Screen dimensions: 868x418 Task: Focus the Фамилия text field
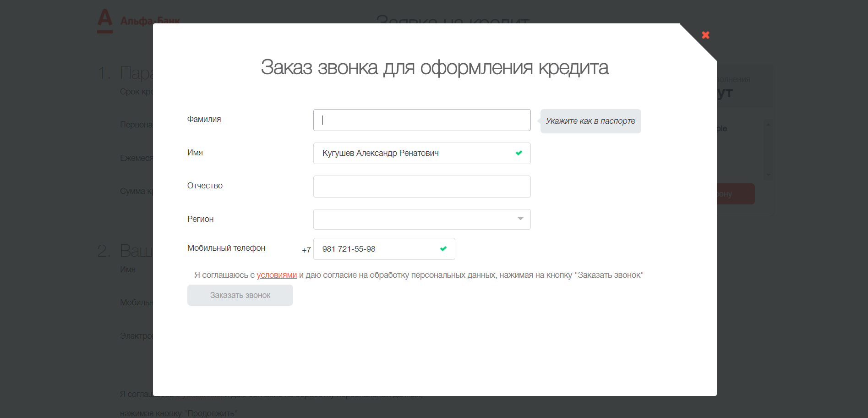tap(421, 120)
